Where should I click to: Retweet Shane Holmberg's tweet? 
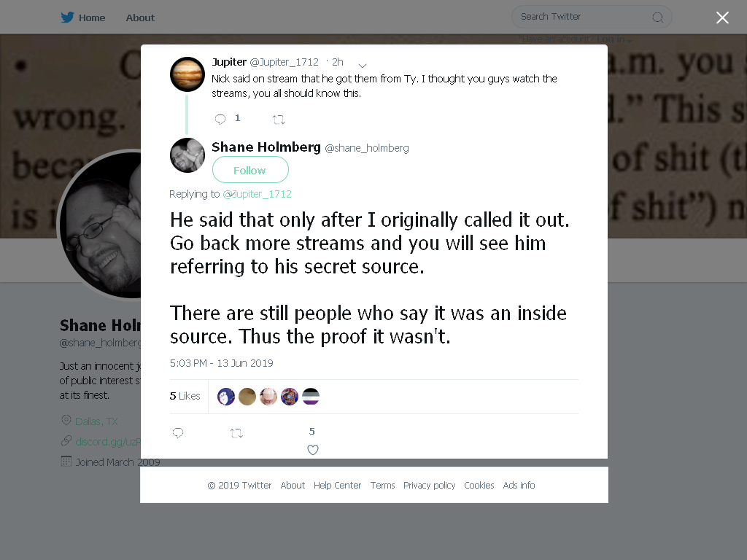236,433
